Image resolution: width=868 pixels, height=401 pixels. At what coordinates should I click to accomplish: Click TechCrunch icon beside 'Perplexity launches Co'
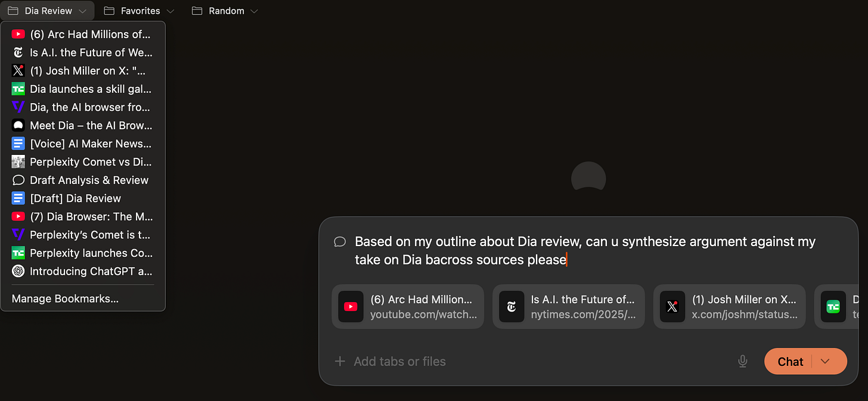pos(18,253)
